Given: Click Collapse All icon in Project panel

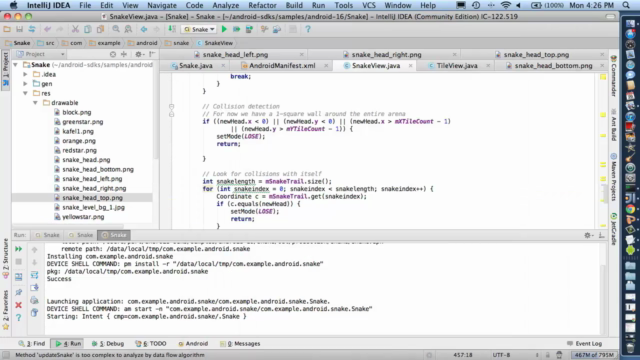Looking at the screenshot, I should pyautogui.click(x=124, y=54).
